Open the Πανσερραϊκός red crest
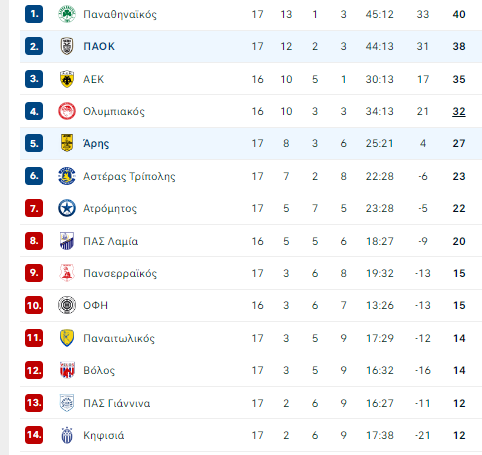The height and width of the screenshot is (455, 482). point(67,273)
